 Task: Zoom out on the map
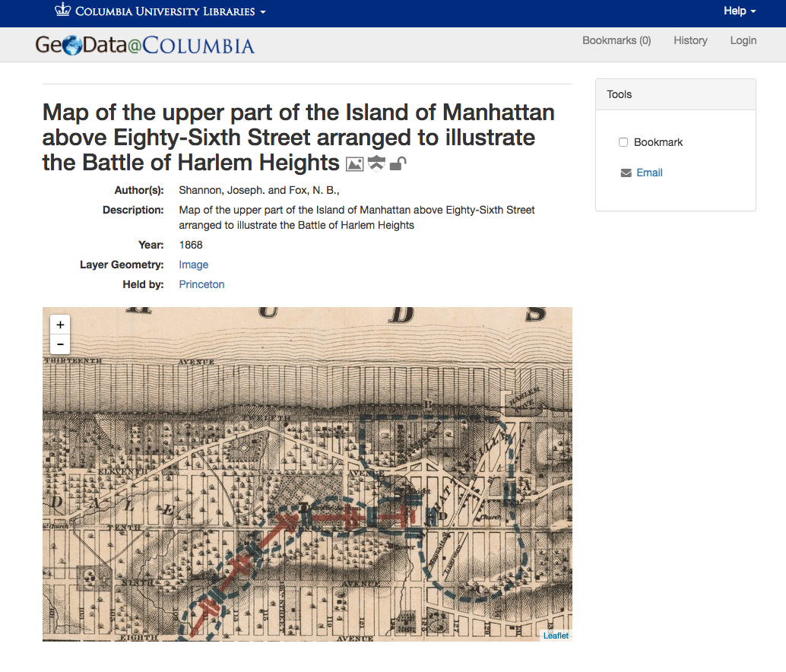pos(60,344)
